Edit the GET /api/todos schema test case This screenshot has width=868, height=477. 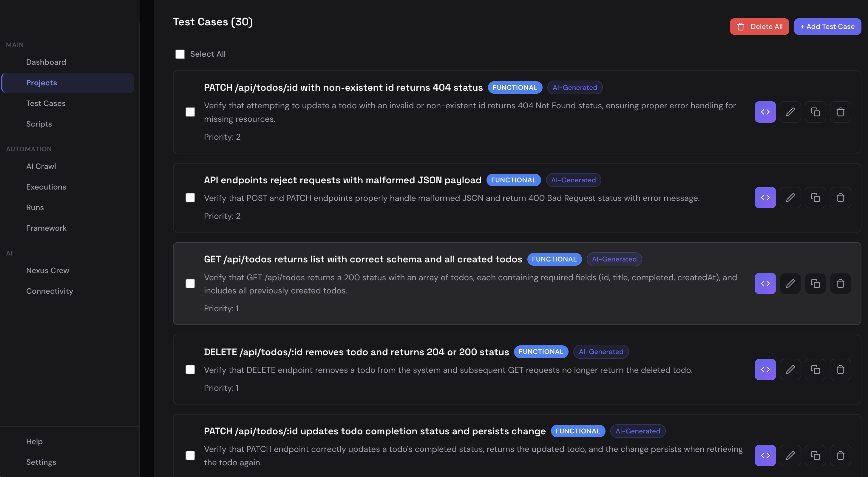click(x=790, y=284)
